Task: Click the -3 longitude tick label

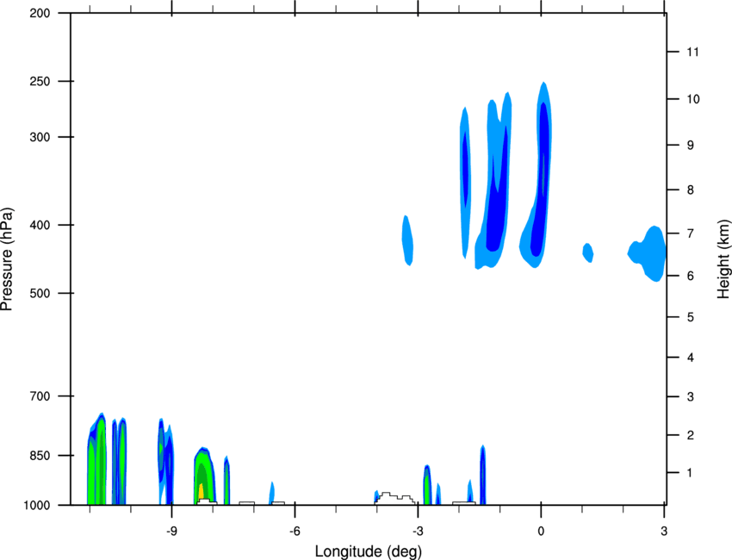Action: (x=418, y=531)
